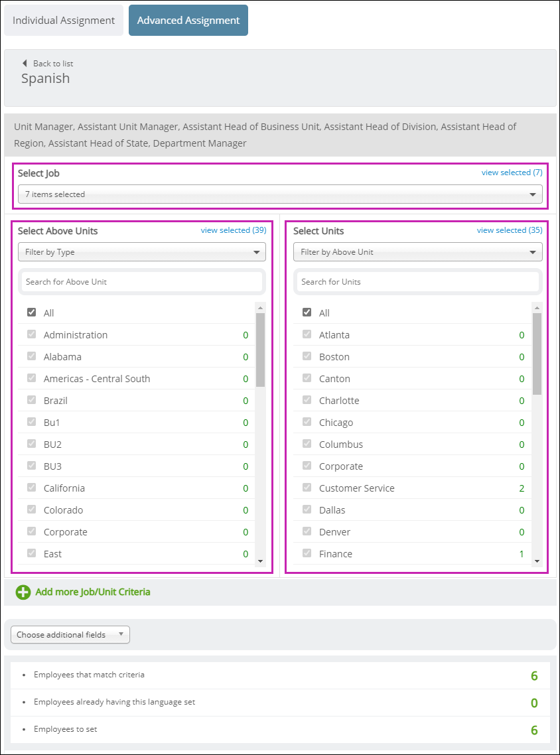
Task: Click the Spanish language title
Action: pyautogui.click(x=45, y=78)
